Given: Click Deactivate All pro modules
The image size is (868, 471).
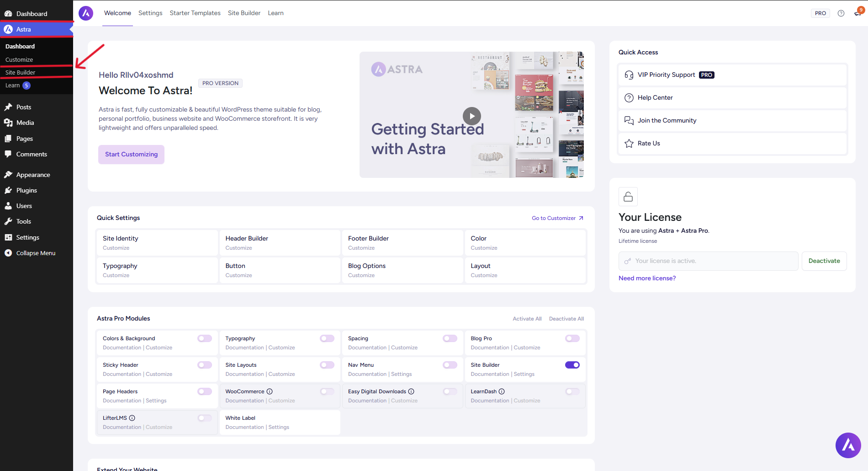Looking at the screenshot, I should [566, 319].
